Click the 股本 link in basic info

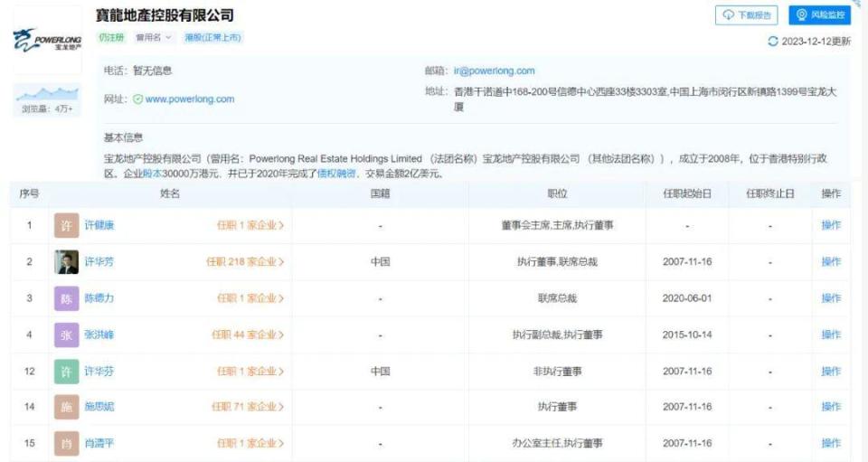pos(152,174)
